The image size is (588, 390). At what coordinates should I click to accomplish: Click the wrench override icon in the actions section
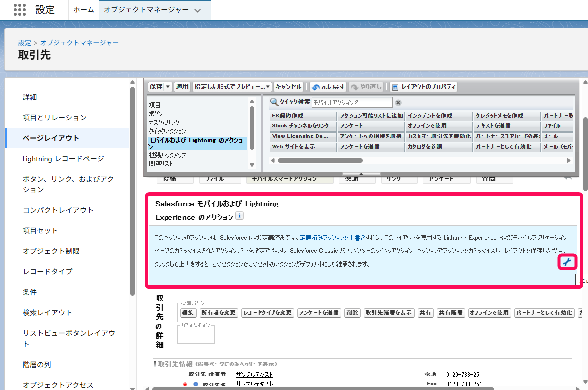(567, 262)
